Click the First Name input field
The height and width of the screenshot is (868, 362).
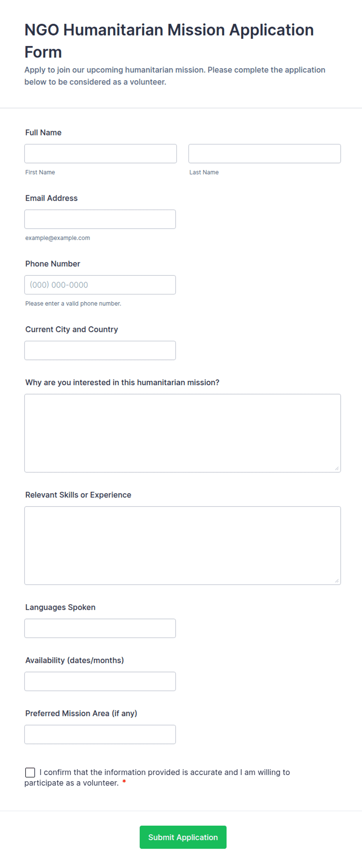[x=100, y=154]
